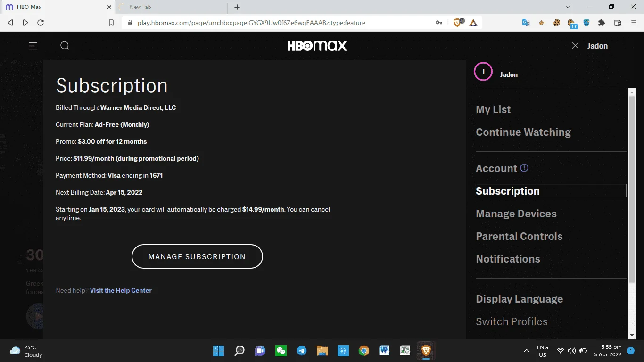Image resolution: width=644 pixels, height=362 pixels.
Task: Close the profile menu with X icon
Action: [x=575, y=46]
